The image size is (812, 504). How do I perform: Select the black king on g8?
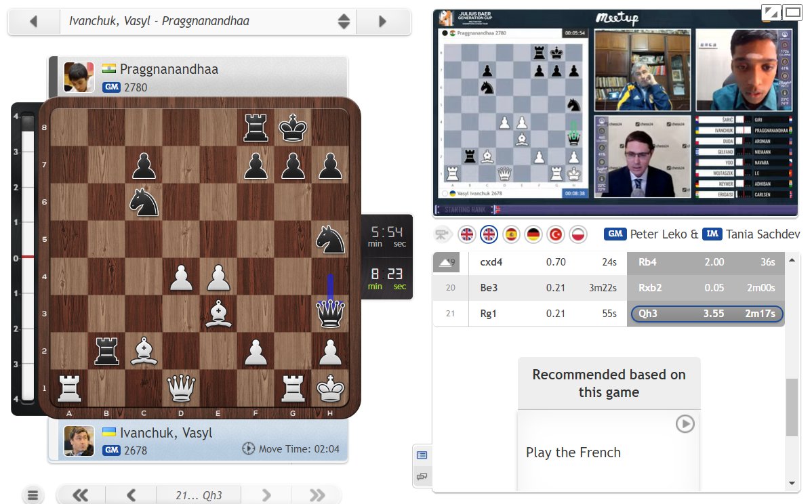[293, 127]
